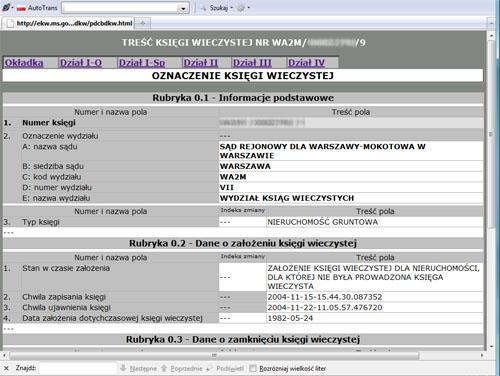Click Rubryka 0.1 - Informacje podstawowe heading
500x376 pixels.
pos(243,98)
